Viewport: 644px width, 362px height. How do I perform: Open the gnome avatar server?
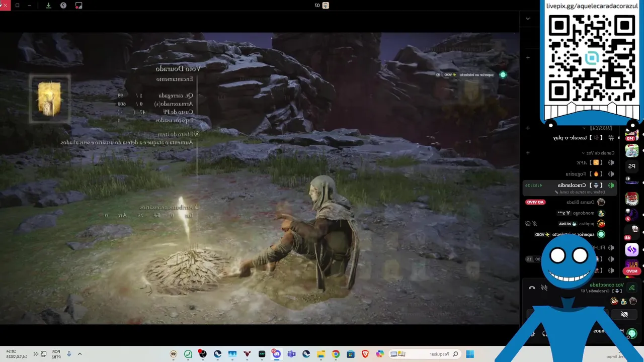pos(632,199)
